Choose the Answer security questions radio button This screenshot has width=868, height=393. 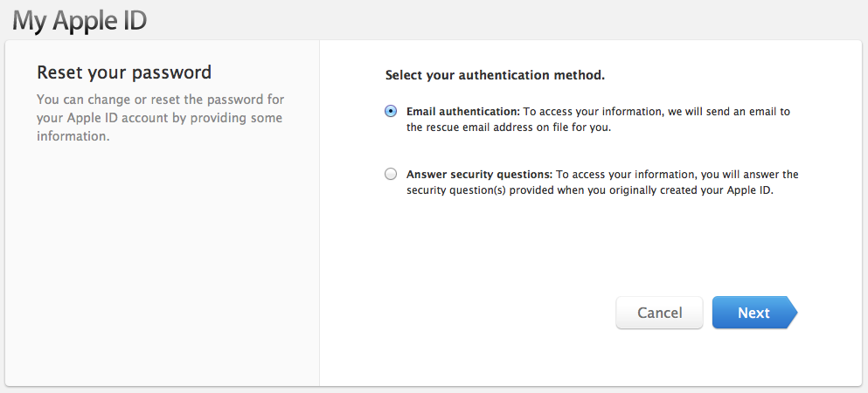(391, 174)
